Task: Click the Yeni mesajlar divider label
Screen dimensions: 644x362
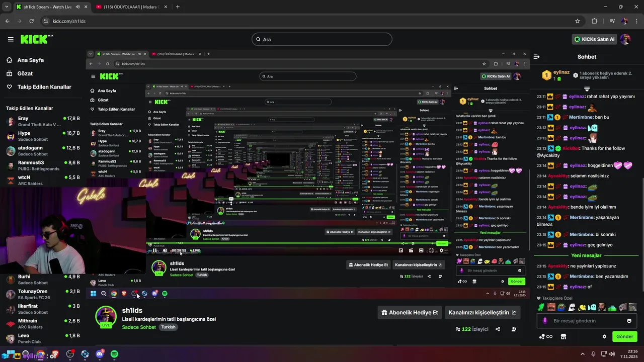Action: coord(587,255)
